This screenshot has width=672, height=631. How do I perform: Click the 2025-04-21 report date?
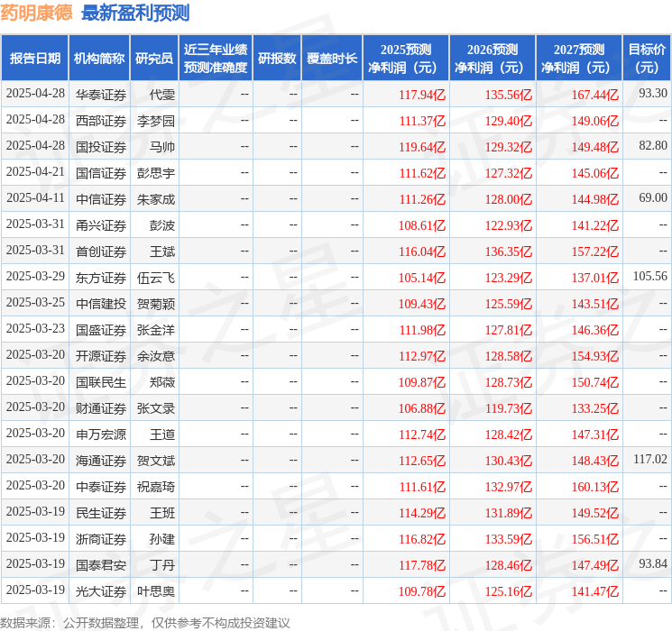click(x=35, y=172)
